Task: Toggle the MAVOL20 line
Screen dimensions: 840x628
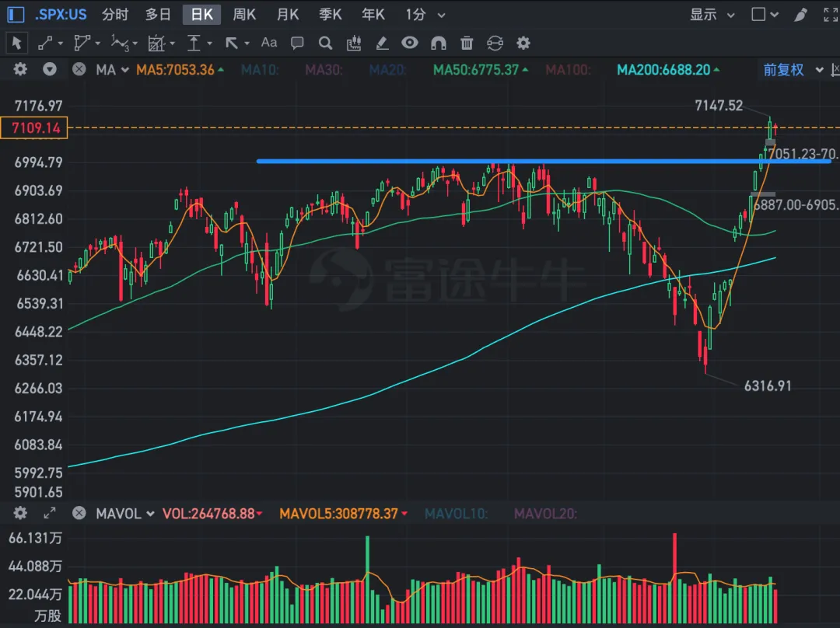Action: point(545,514)
